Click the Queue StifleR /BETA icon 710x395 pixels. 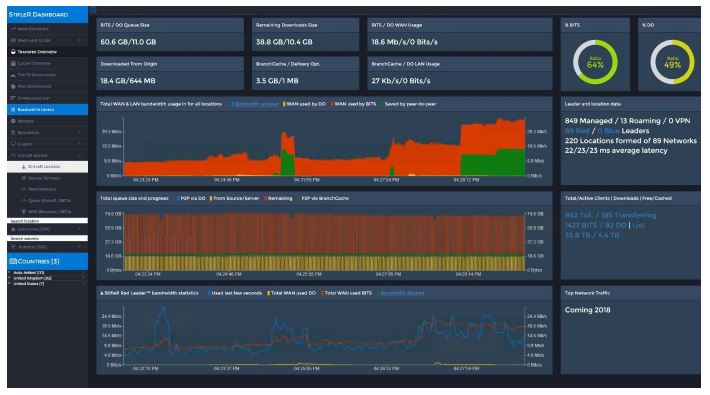(x=24, y=200)
